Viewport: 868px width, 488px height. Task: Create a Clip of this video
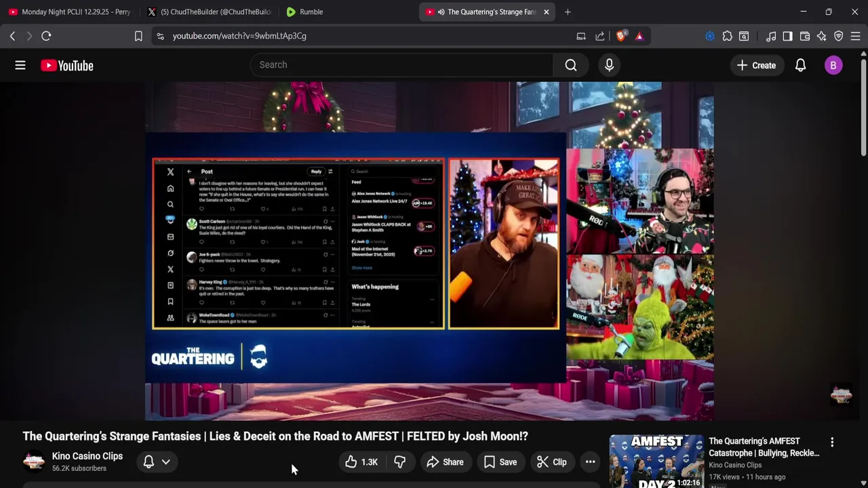[551, 462]
